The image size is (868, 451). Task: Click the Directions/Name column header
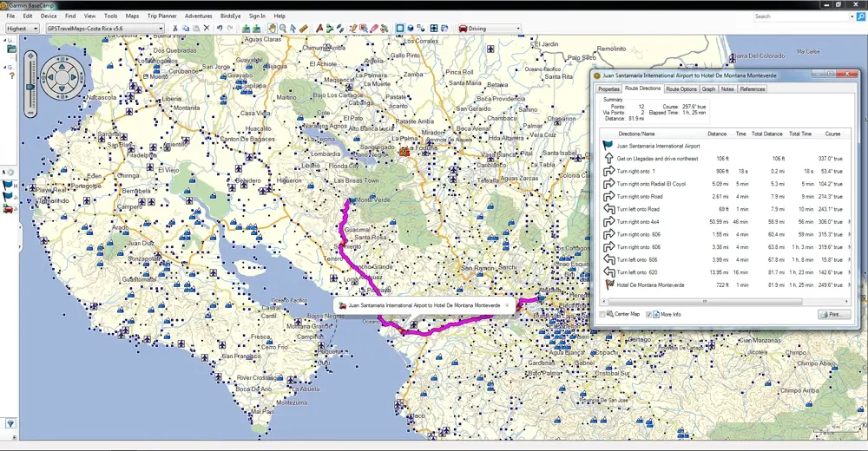pos(636,134)
